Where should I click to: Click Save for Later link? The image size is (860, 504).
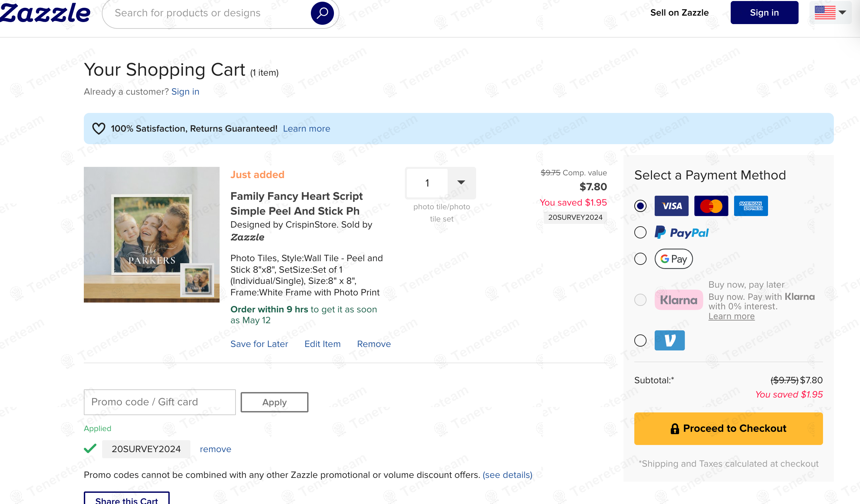(259, 344)
